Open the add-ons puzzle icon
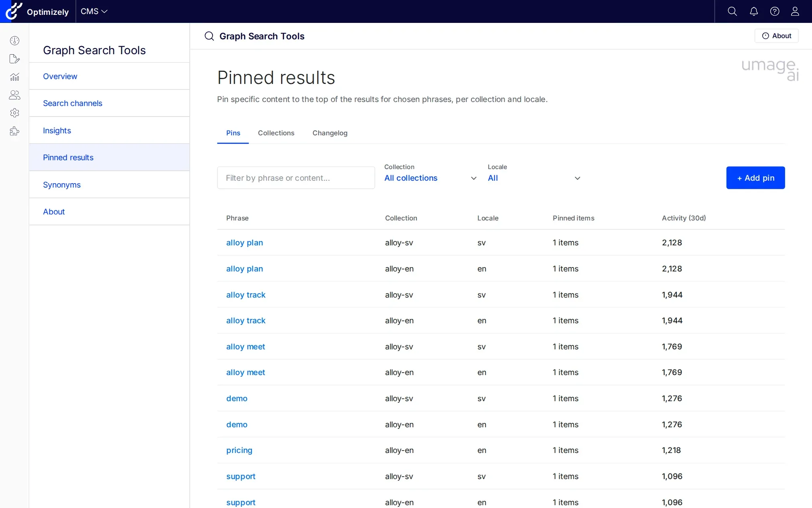Image resolution: width=812 pixels, height=508 pixels. tap(14, 131)
